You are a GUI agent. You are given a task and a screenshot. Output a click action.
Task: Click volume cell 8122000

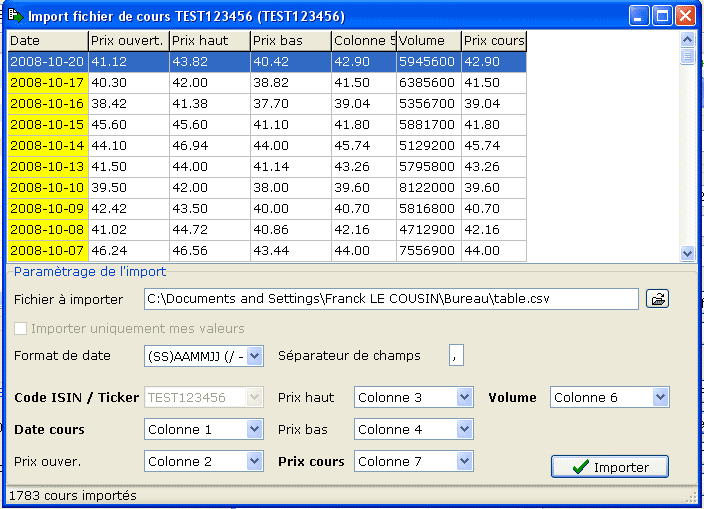coord(429,188)
